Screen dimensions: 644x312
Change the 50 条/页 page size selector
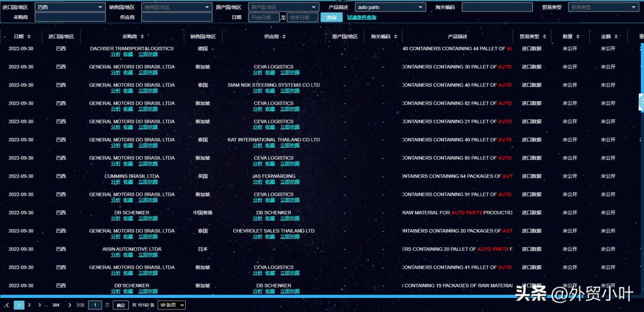(172, 305)
